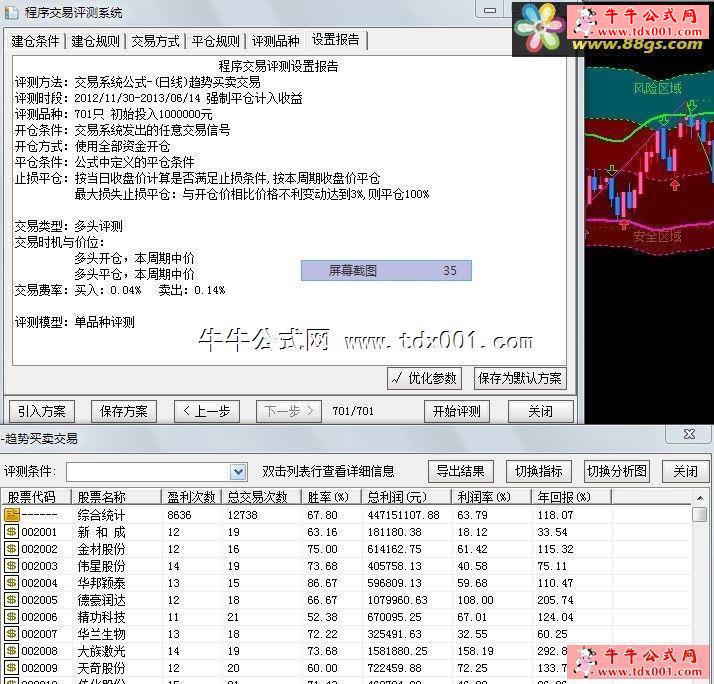Switch to the 平仓规则 tab
The image size is (714, 684).
(215, 41)
